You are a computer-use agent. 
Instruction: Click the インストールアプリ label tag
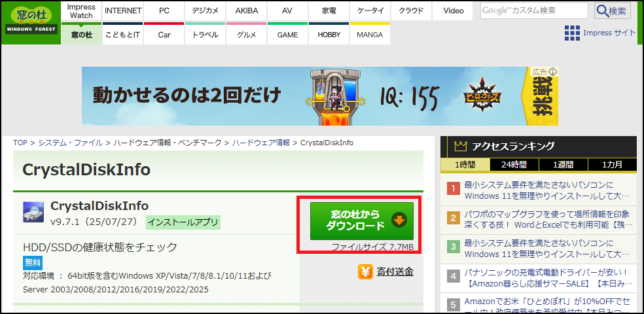tap(183, 222)
